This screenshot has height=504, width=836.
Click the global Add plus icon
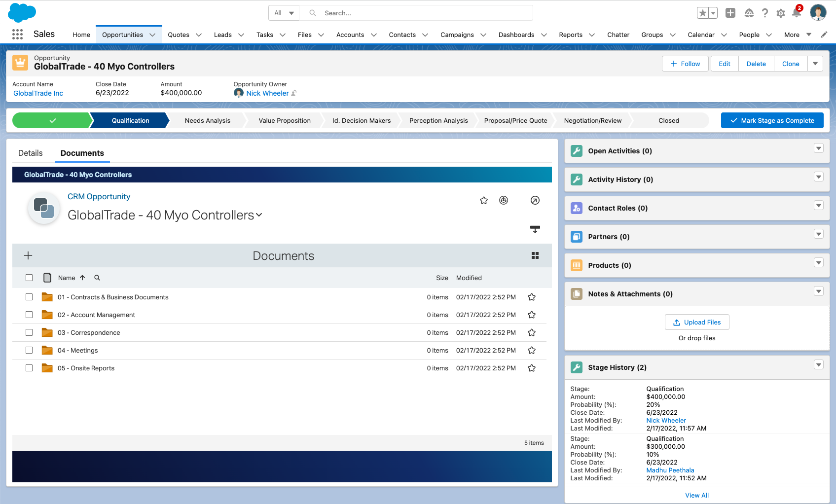coord(730,13)
